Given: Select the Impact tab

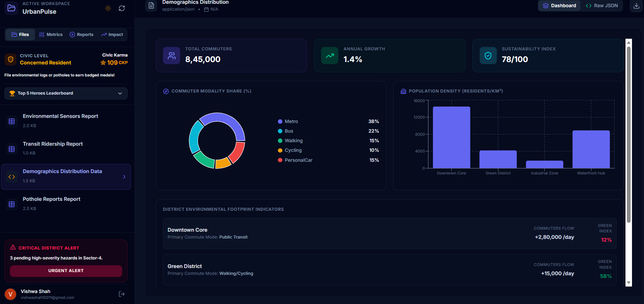Looking at the screenshot, I should point(112,35).
